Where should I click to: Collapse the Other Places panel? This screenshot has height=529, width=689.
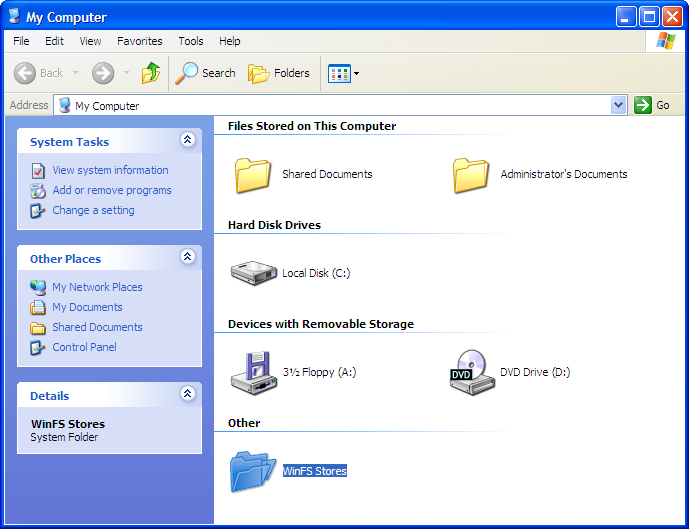click(188, 257)
